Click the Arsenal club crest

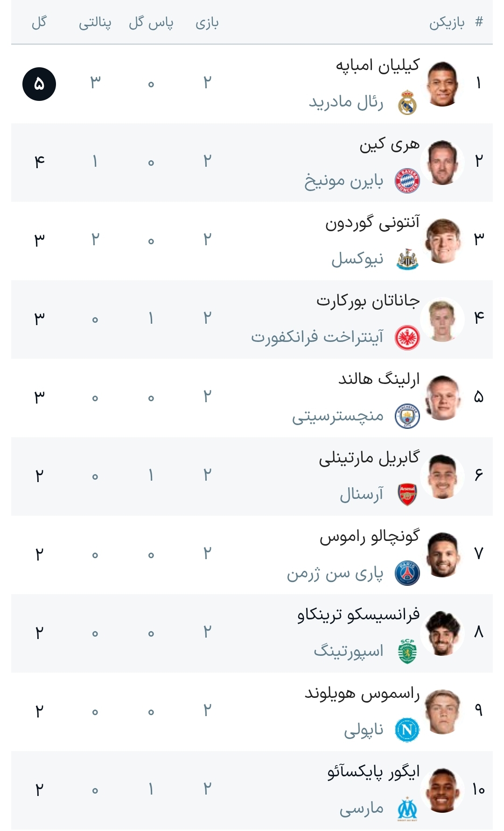point(407,495)
